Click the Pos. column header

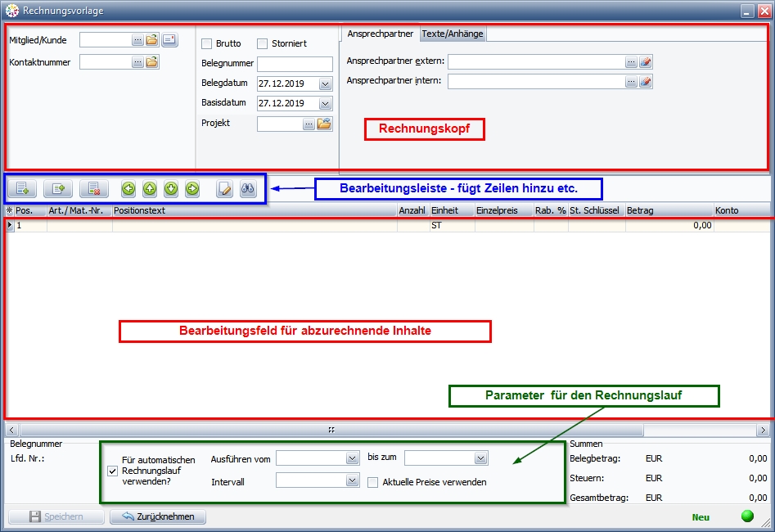[30, 210]
